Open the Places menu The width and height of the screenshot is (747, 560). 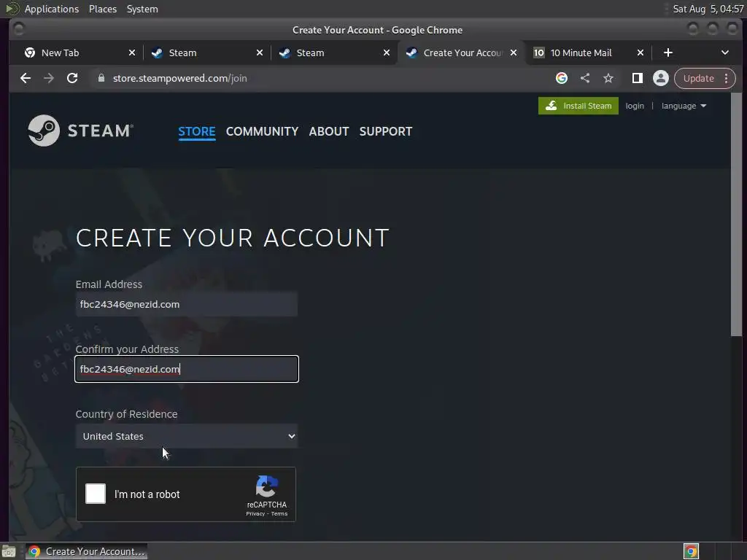[x=103, y=9]
